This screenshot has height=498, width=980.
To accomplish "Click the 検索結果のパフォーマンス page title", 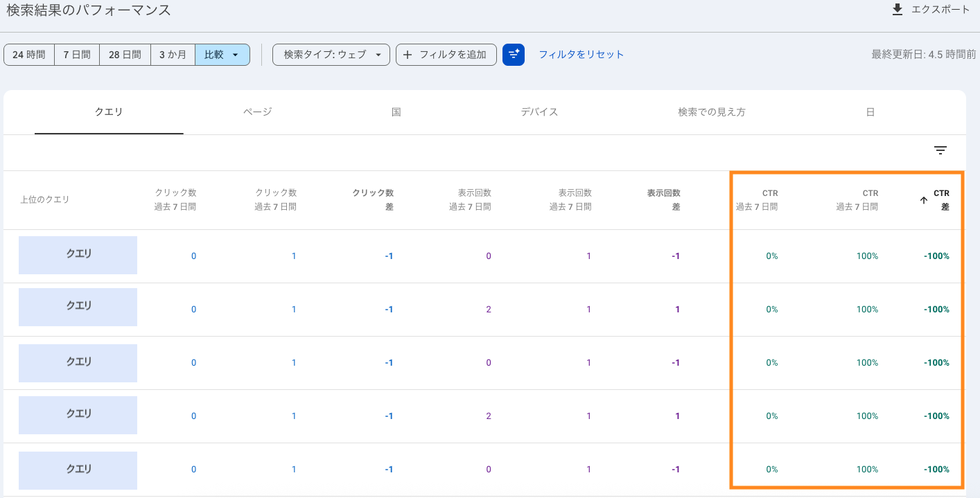I will point(89,10).
